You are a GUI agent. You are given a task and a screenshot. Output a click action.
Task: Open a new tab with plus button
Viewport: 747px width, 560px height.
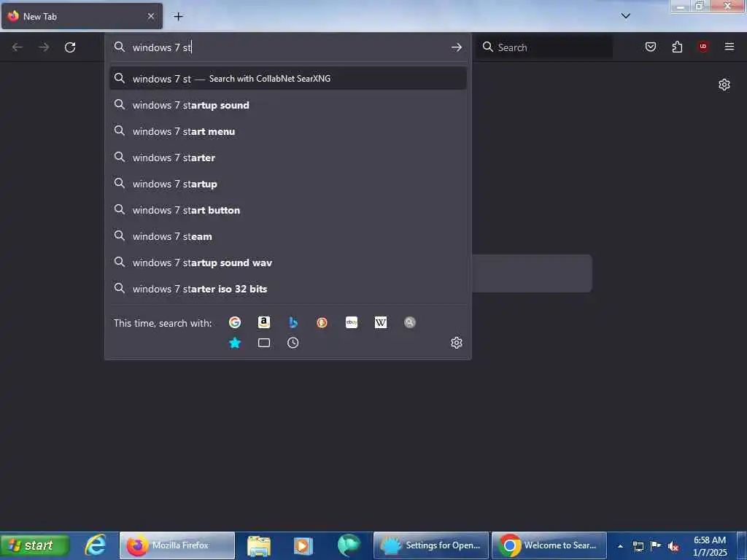pyautogui.click(x=178, y=17)
